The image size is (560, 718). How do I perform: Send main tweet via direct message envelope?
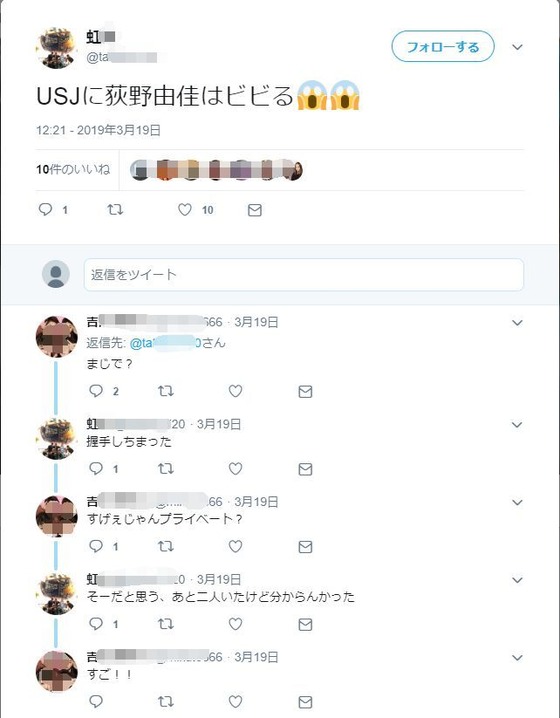click(x=255, y=210)
